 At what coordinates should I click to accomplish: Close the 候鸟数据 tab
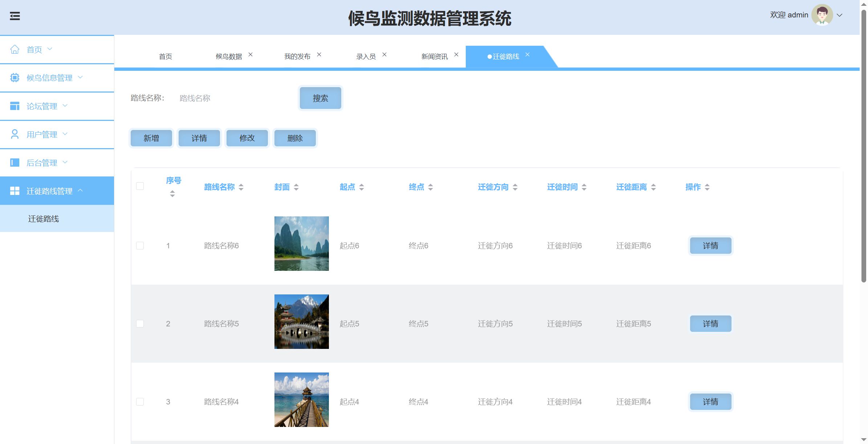(250, 54)
